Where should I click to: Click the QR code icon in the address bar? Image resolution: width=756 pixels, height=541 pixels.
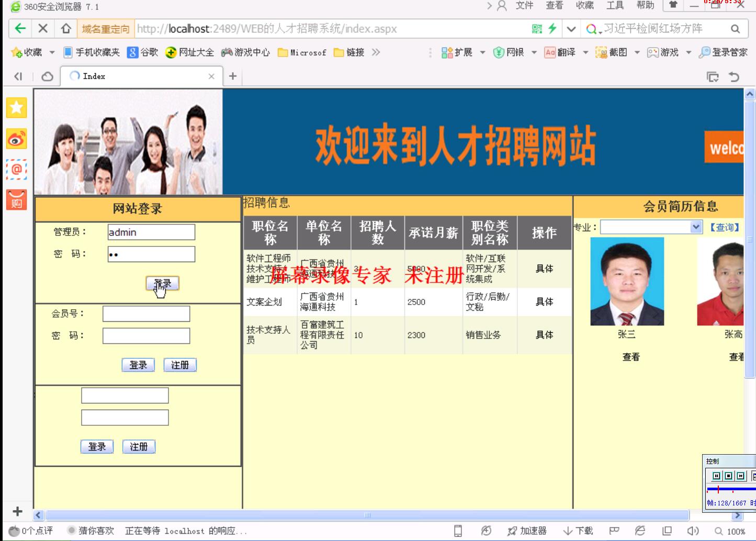pyautogui.click(x=537, y=29)
